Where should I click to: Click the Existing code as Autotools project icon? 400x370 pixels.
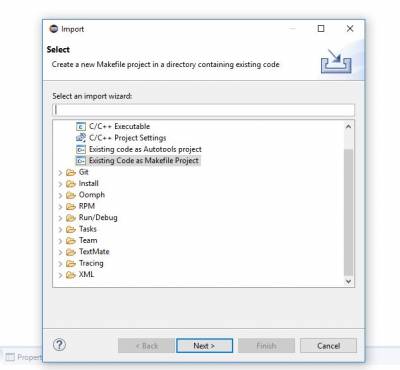click(x=81, y=149)
